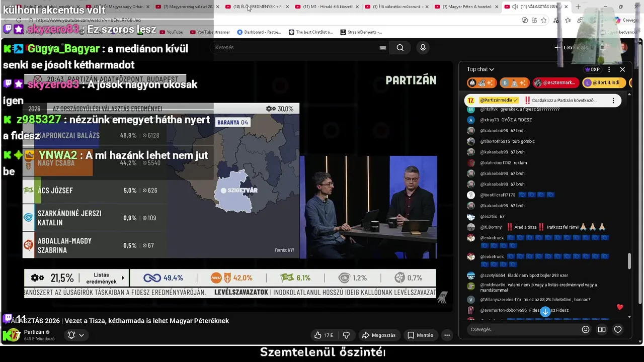The image size is (644, 362).
Task: Open the StreamElements bookmark
Action: pyautogui.click(x=361, y=32)
